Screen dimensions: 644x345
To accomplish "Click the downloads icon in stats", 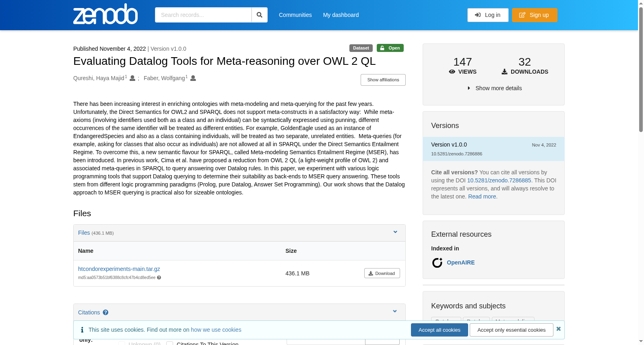I will [504, 72].
